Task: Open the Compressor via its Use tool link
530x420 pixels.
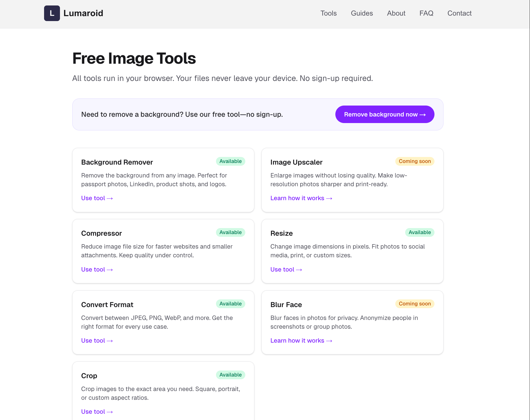Action: point(93,269)
